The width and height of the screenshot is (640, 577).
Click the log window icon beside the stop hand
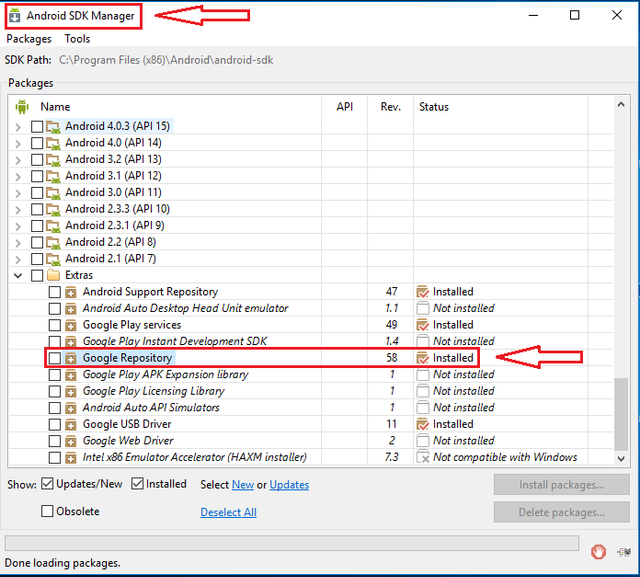(x=624, y=552)
